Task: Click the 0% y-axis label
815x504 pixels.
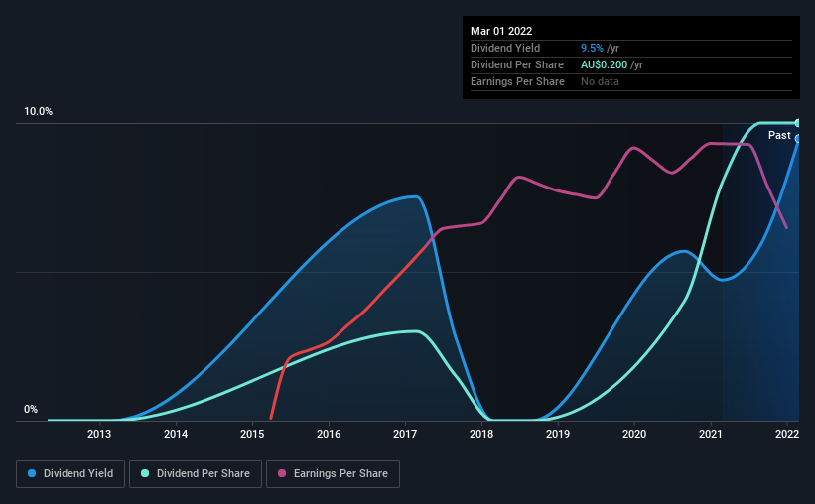Action: 31,410
